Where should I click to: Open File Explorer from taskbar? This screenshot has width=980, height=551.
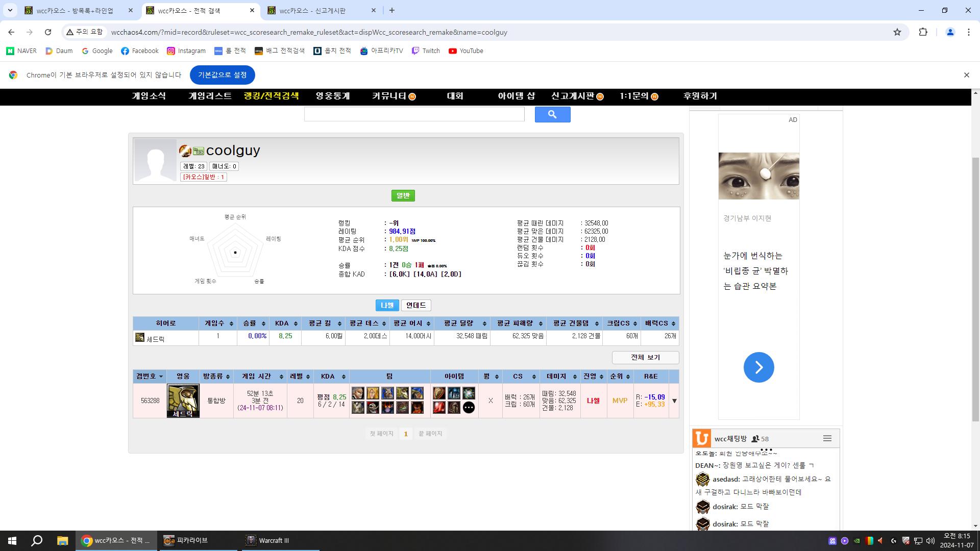click(62, 541)
